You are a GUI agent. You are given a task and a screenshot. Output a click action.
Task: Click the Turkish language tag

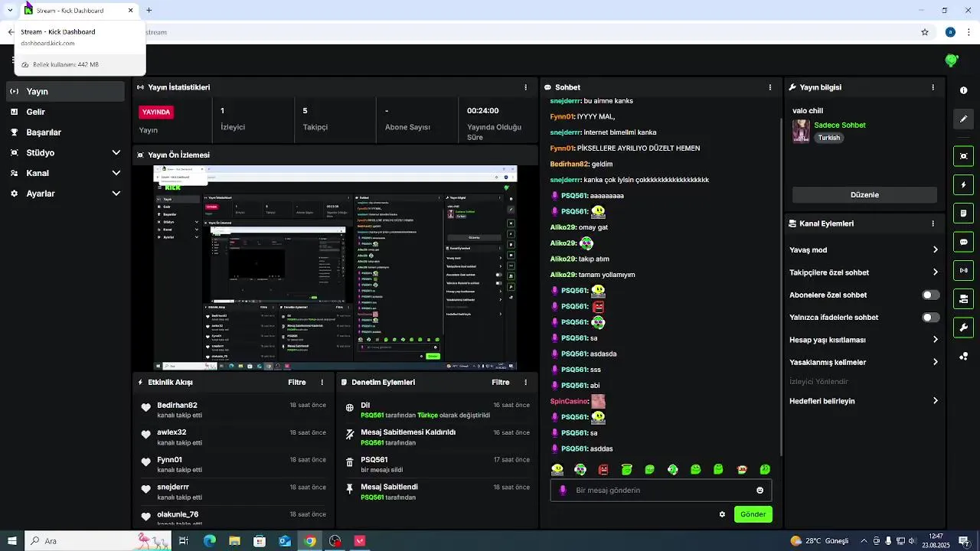[829, 138]
